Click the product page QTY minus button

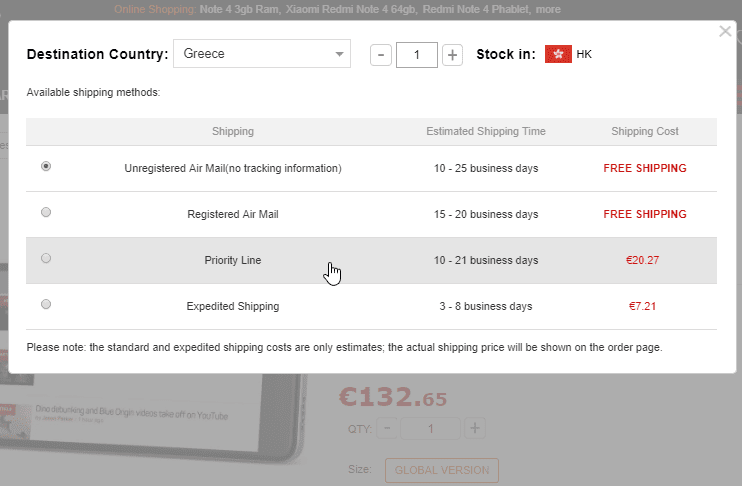pyautogui.click(x=386, y=429)
